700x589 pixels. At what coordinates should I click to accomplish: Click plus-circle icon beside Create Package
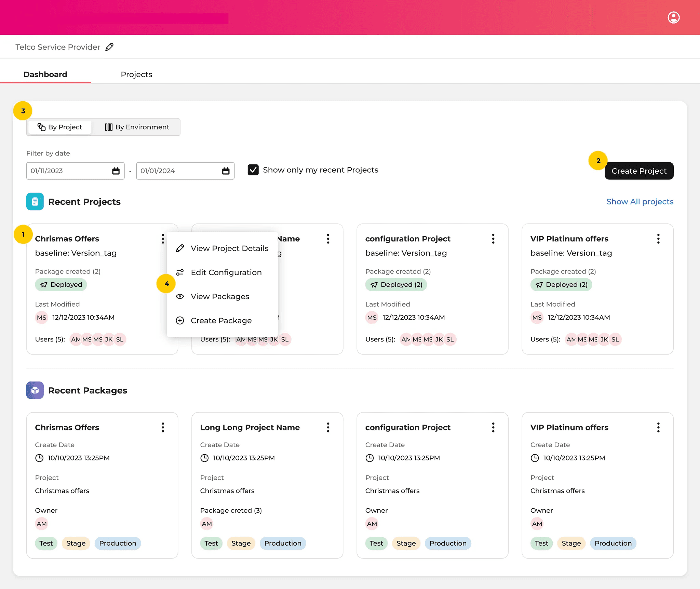tap(180, 321)
